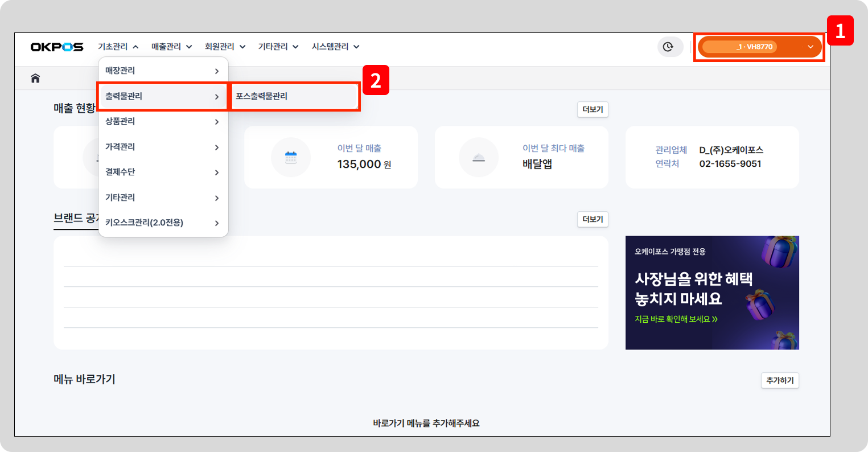Click the calendar icon for 이번 달 매출
Image resolution: width=868 pixels, height=452 pixels.
(291, 158)
